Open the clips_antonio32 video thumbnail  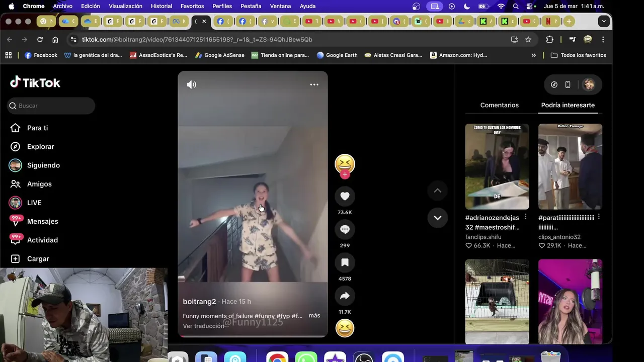click(x=570, y=166)
